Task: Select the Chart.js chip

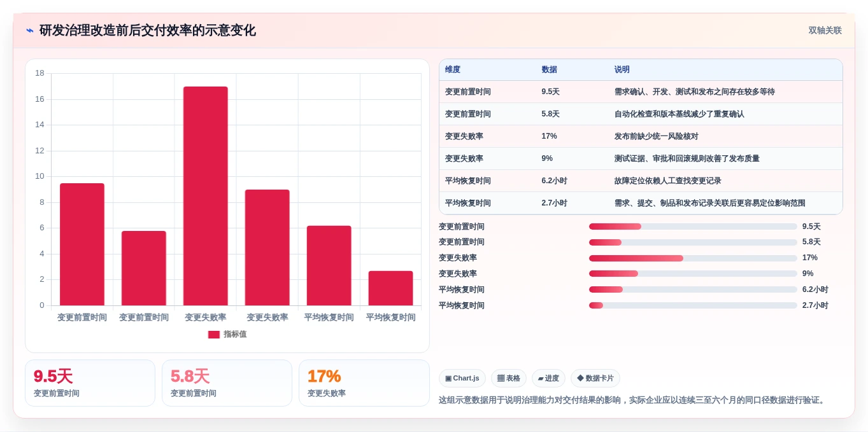Action: (462, 379)
